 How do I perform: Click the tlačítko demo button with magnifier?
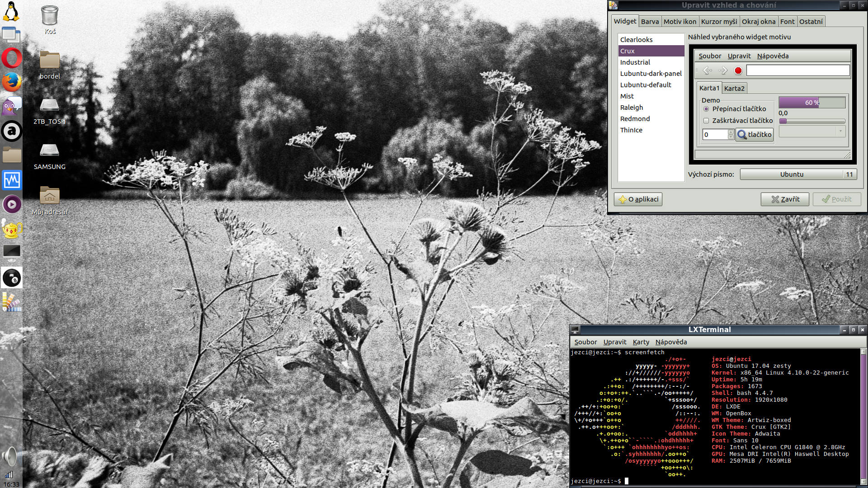click(755, 135)
